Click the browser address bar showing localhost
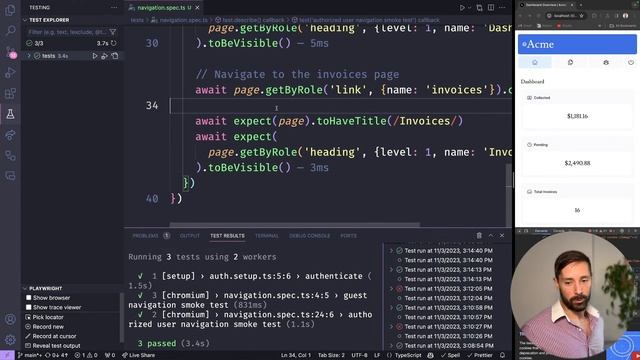 click(x=566, y=16)
